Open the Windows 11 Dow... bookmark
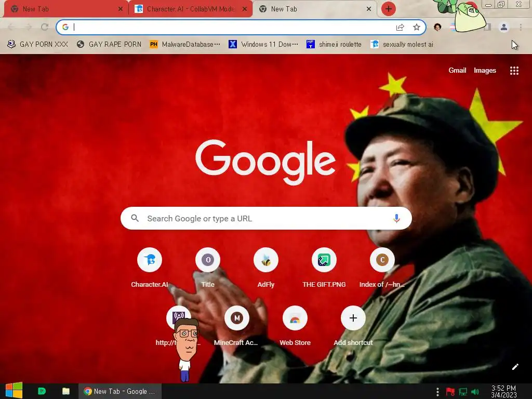The image size is (532, 399). (263, 44)
